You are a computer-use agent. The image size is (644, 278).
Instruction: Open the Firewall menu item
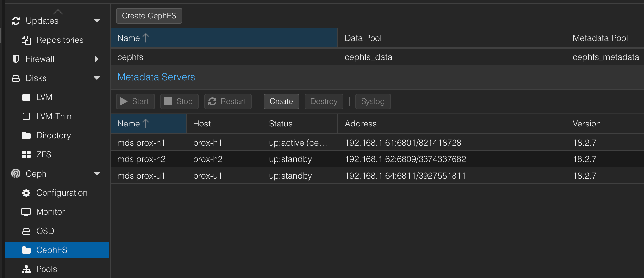[58, 59]
